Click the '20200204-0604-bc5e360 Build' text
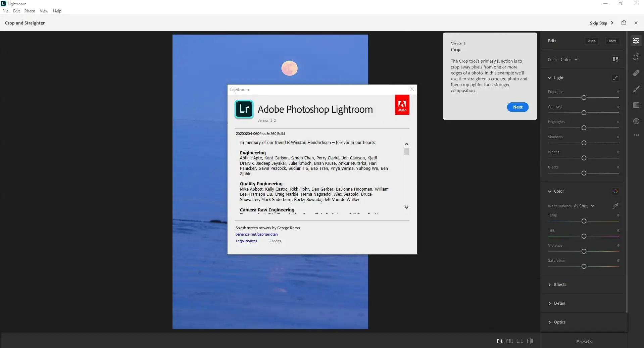644x348 pixels. (x=260, y=134)
